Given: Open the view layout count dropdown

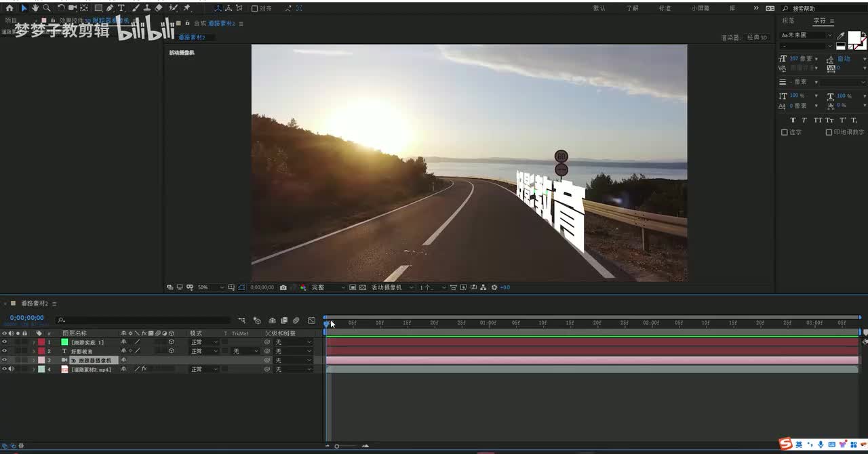Looking at the screenshot, I should (433, 287).
